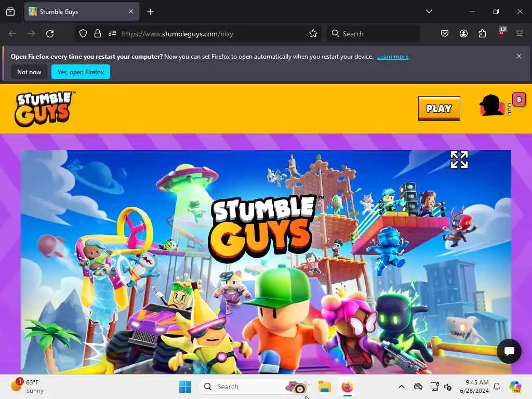Open the tracking protection shield icon
The image size is (532, 399).
[x=83, y=34]
